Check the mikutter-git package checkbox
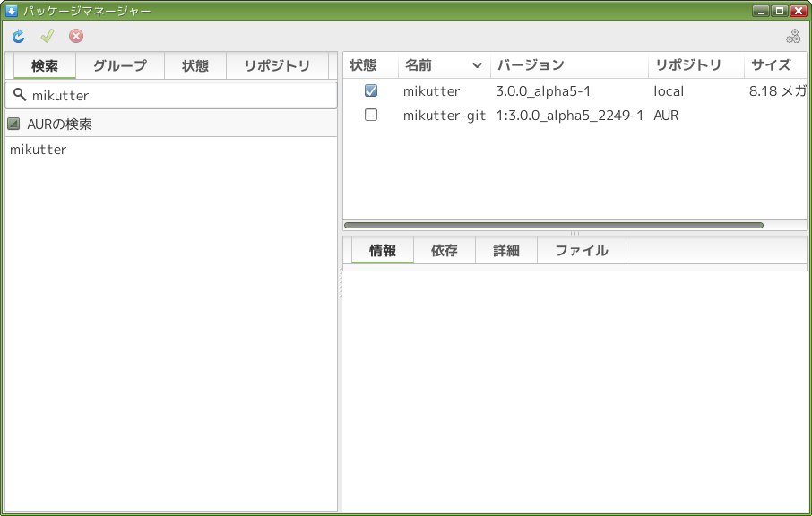This screenshot has height=516, width=812. click(x=371, y=115)
